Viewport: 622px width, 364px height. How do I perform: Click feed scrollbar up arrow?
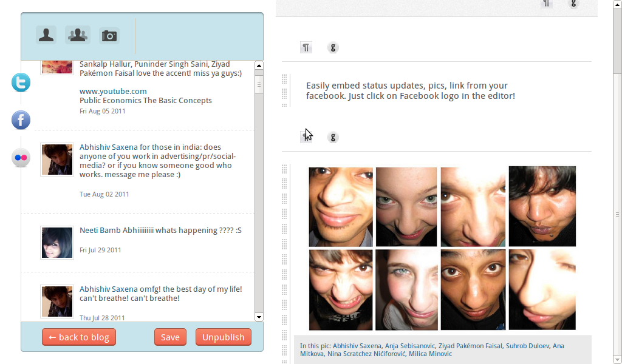[x=259, y=66]
